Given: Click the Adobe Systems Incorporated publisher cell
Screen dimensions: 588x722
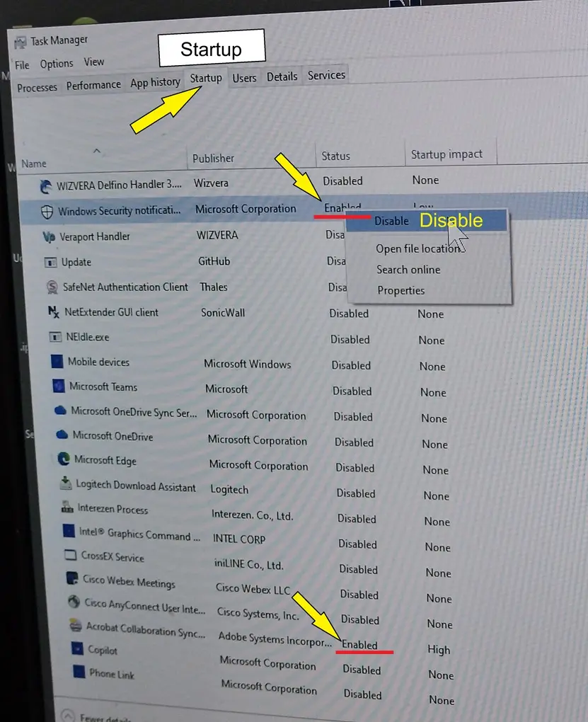Looking at the screenshot, I should coord(275,639).
